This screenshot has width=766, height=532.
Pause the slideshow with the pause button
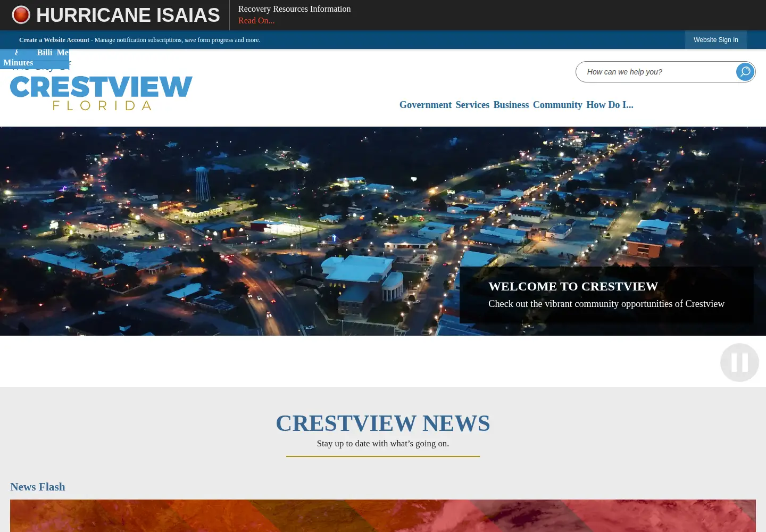(x=739, y=362)
